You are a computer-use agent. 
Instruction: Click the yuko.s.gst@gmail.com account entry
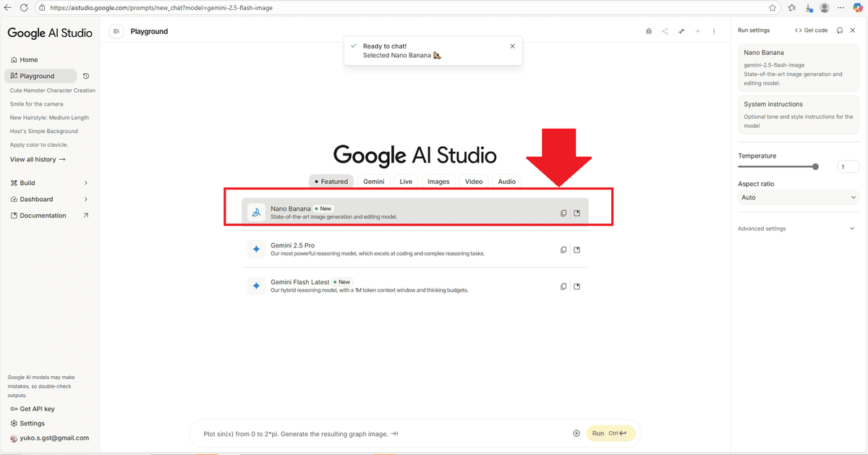point(49,438)
